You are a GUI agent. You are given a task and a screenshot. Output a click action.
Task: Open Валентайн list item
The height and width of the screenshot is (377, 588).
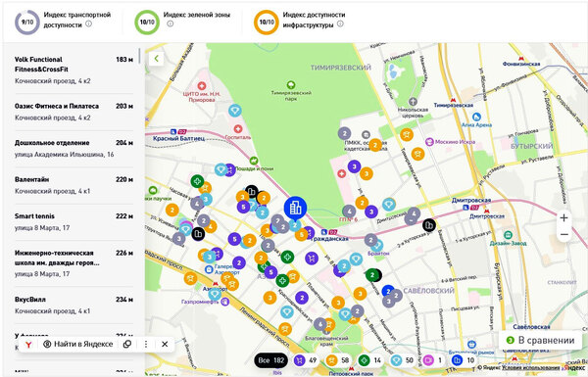[x=73, y=185]
